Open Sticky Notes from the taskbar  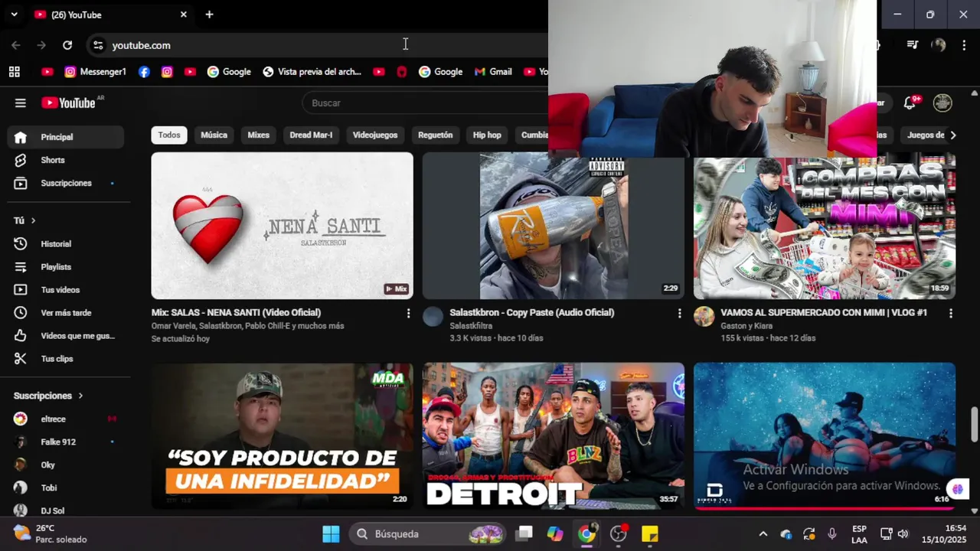point(650,533)
